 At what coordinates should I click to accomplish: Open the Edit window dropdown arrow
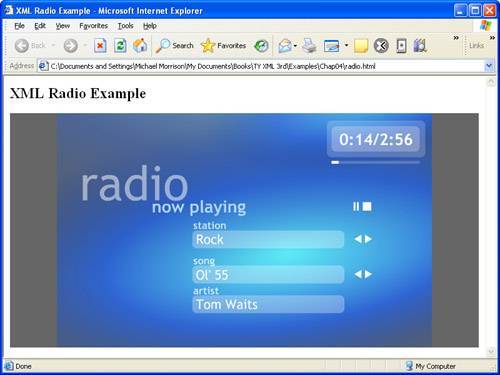346,45
